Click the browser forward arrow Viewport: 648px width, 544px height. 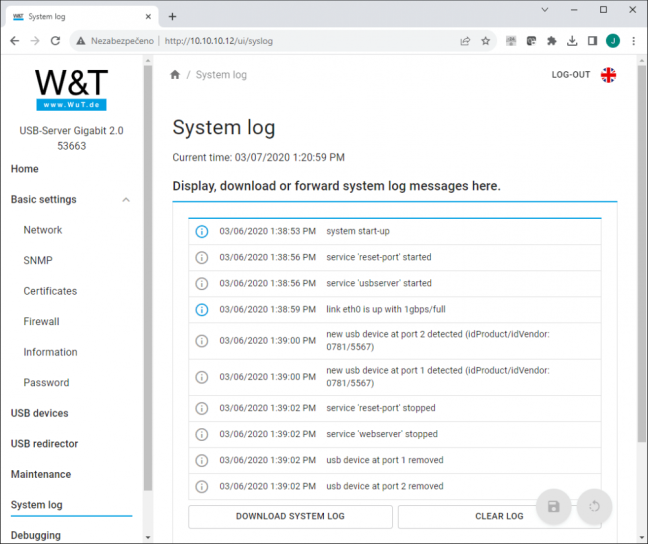point(35,41)
